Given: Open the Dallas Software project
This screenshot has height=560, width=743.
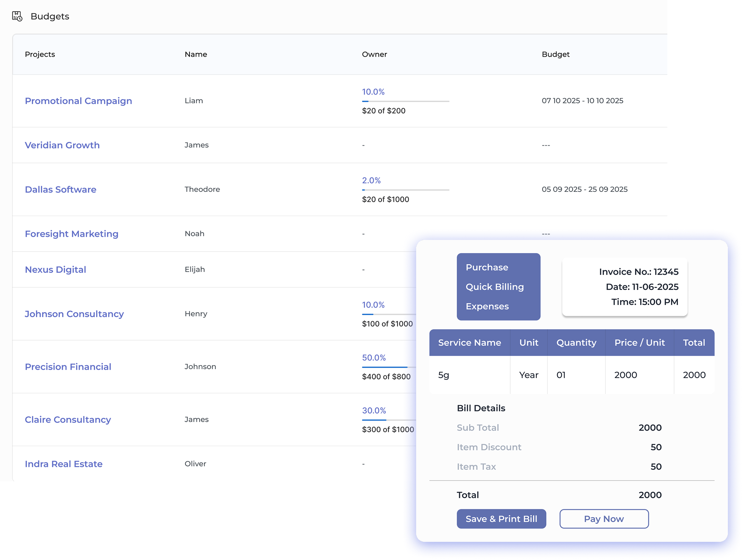Looking at the screenshot, I should point(61,189).
